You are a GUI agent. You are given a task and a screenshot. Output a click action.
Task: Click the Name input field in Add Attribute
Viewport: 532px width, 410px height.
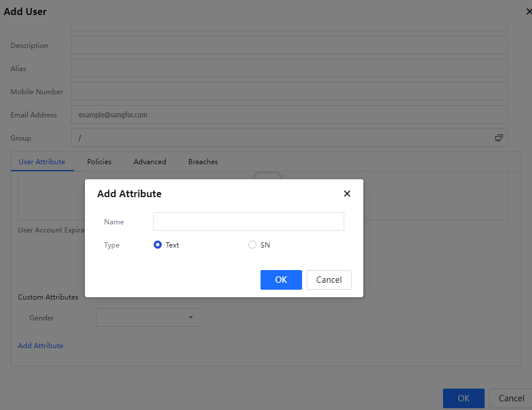(x=248, y=221)
